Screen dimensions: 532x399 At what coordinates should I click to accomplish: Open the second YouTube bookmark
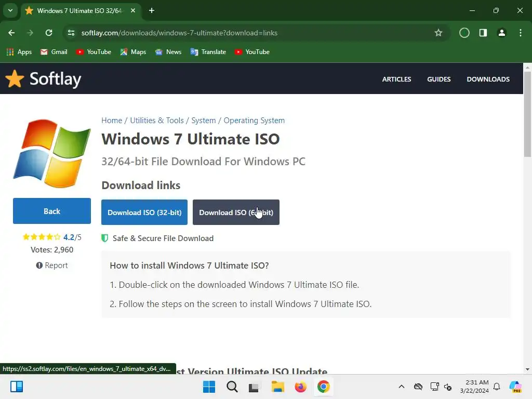252,52
